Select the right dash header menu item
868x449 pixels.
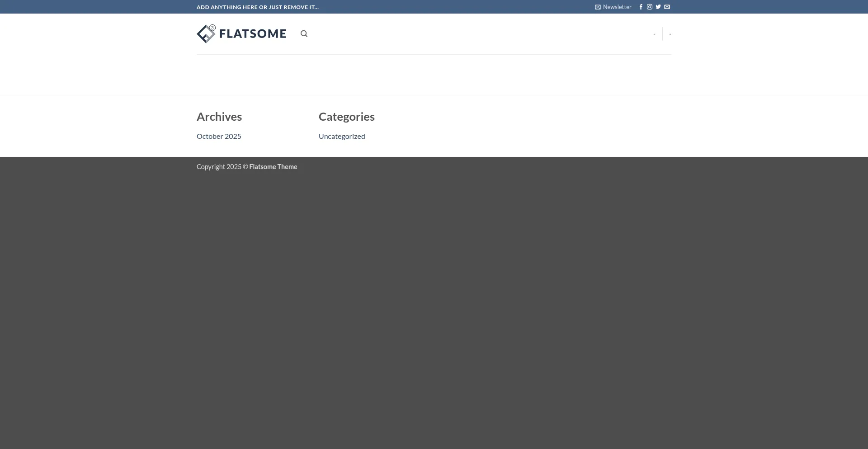pos(670,34)
